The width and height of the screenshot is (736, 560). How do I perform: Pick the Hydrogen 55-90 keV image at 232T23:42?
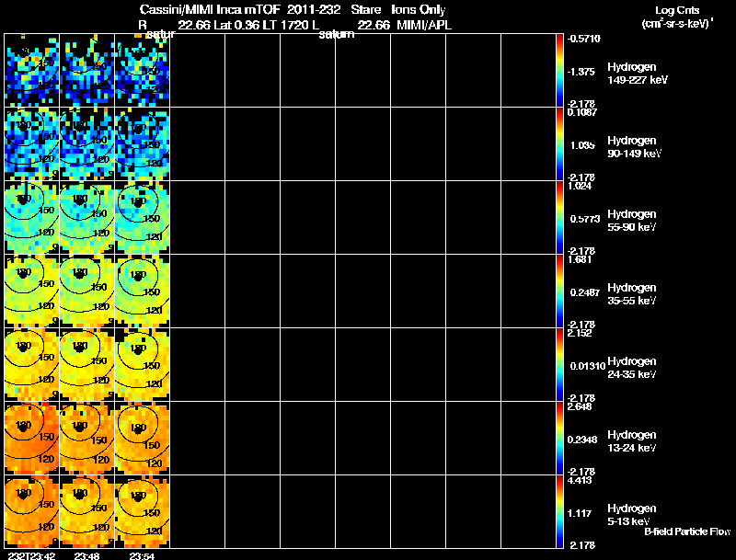click(32, 218)
